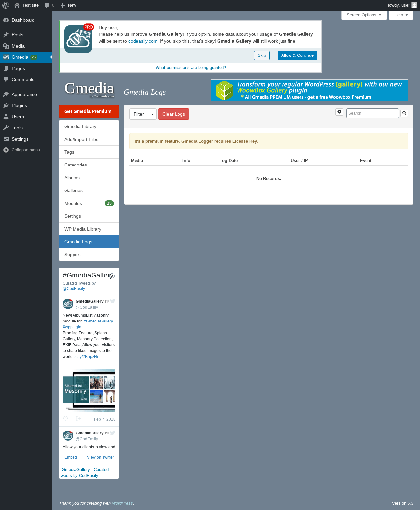Open Plugins in the admin sidebar
The height and width of the screenshot is (510, 420).
[x=26, y=105]
